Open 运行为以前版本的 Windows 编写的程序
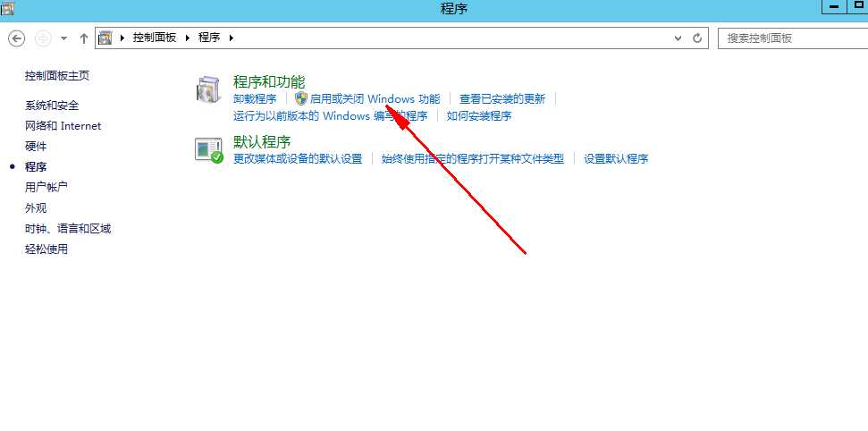 click(331, 115)
